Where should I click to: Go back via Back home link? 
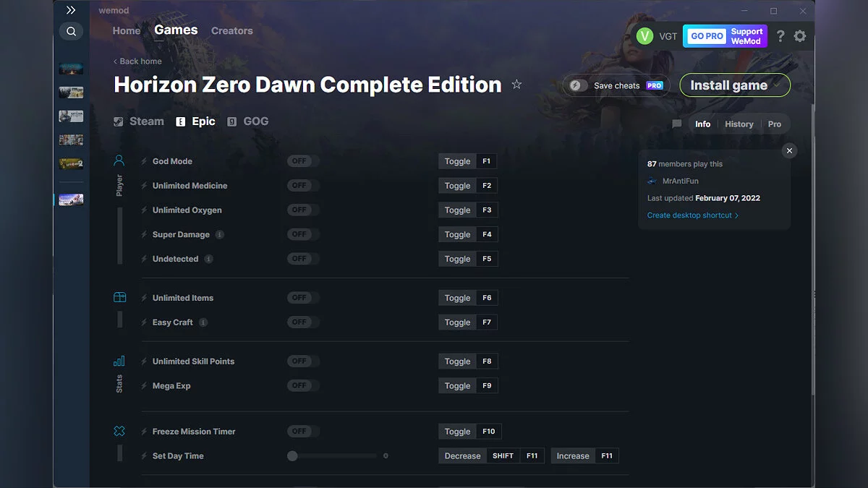click(x=137, y=61)
